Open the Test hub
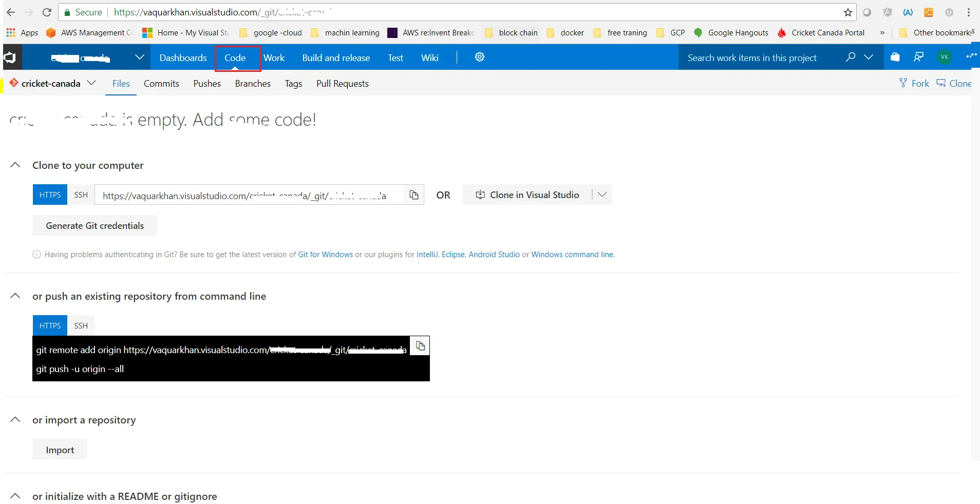The height and width of the screenshot is (504, 980). [x=395, y=58]
